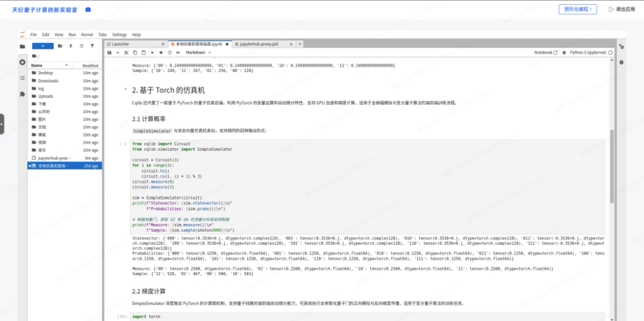Click the blue icon beside lab title
This screenshot has height=321, width=644.
pyautogui.click(x=88, y=9)
